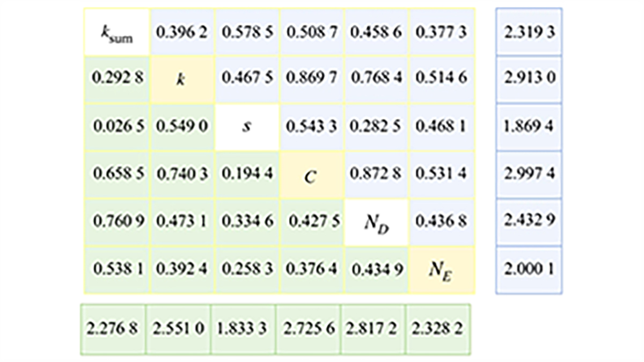Click the column sum 1.833 3

[243, 329]
